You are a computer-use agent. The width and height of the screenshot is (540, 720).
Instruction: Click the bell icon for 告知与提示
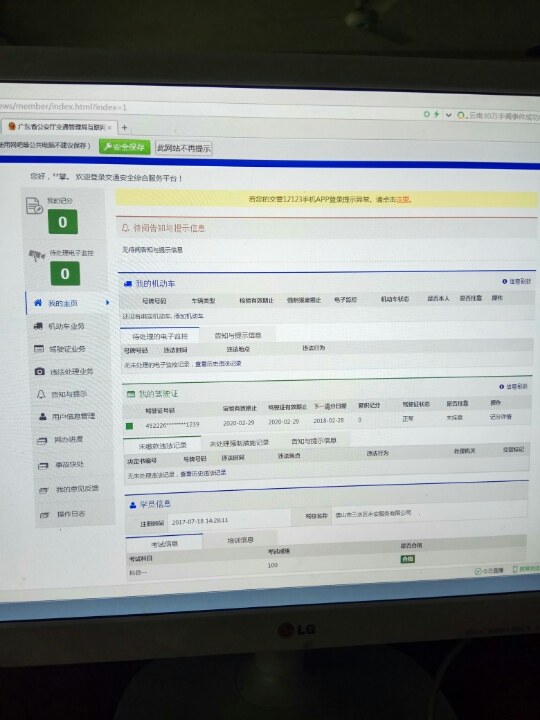(x=41, y=394)
